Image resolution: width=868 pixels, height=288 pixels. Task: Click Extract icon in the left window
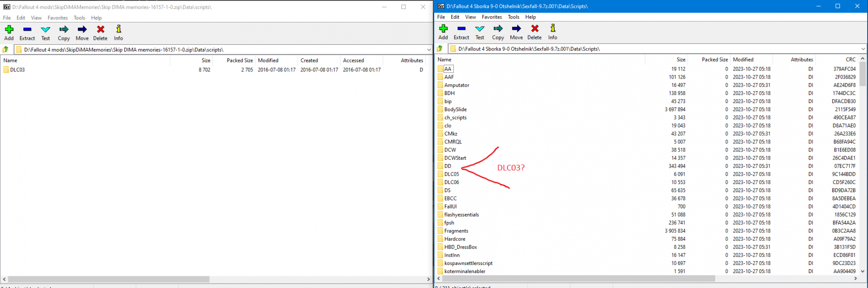click(27, 30)
